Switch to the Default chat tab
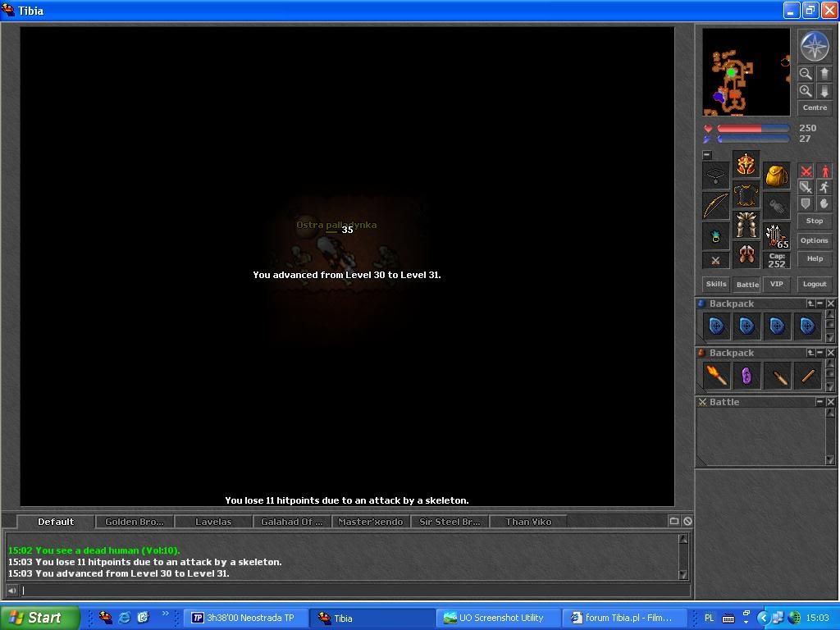Screen dimensions: 840x630 tap(56, 522)
